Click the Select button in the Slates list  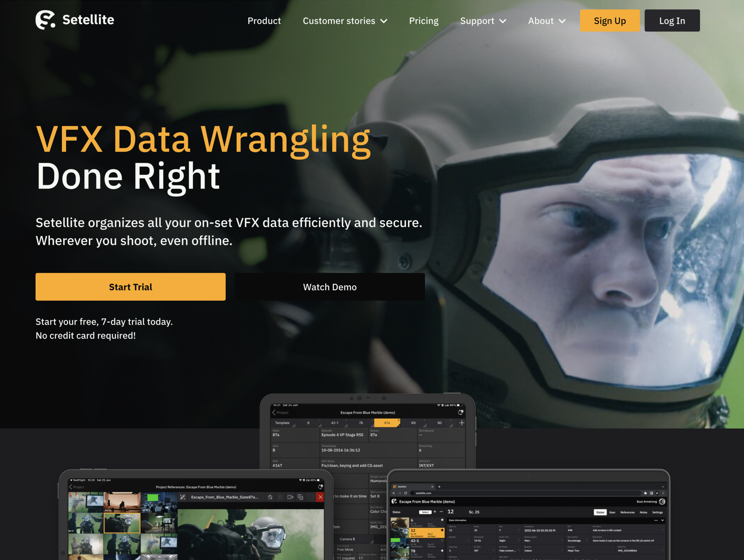[425, 512]
